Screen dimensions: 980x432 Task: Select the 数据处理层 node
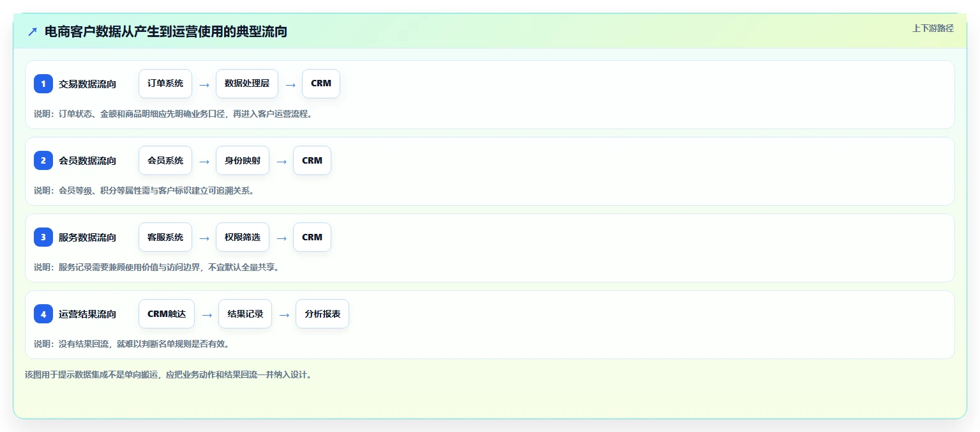point(247,84)
